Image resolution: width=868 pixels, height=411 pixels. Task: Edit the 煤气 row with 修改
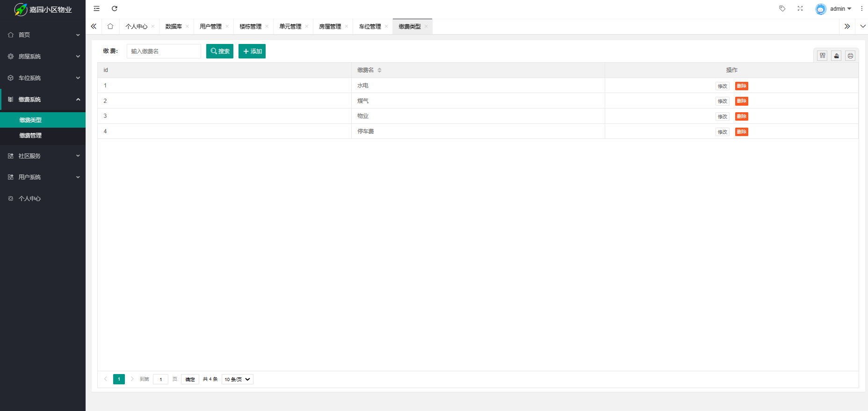point(723,101)
